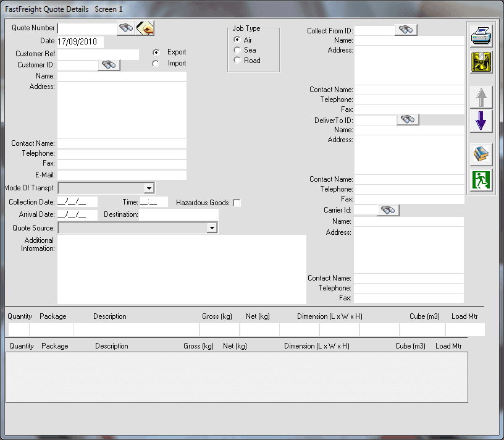
Task: Open Customer ID lookup binoculars
Action: pos(109,65)
